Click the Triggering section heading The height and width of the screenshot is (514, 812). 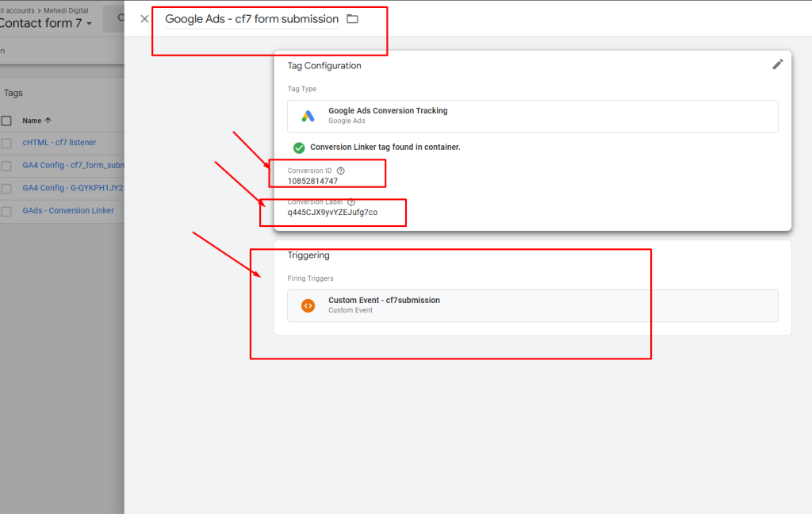point(308,255)
